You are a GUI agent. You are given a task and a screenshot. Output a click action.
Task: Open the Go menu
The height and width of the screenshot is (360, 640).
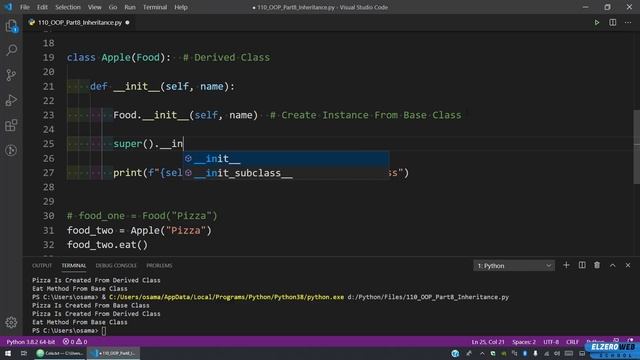113,7
